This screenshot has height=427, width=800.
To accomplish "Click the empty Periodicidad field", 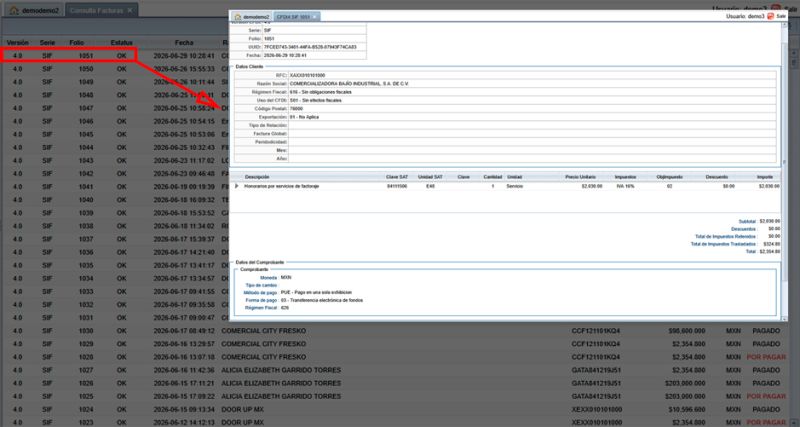I will (x=532, y=142).
